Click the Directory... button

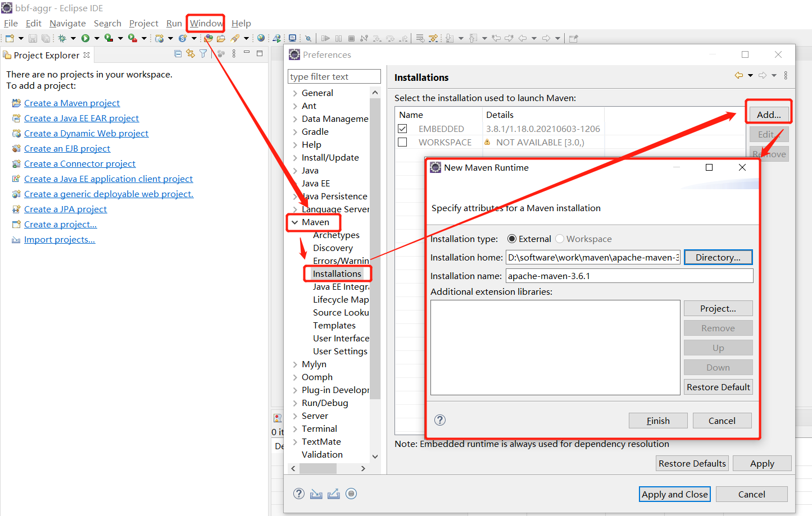(x=718, y=257)
